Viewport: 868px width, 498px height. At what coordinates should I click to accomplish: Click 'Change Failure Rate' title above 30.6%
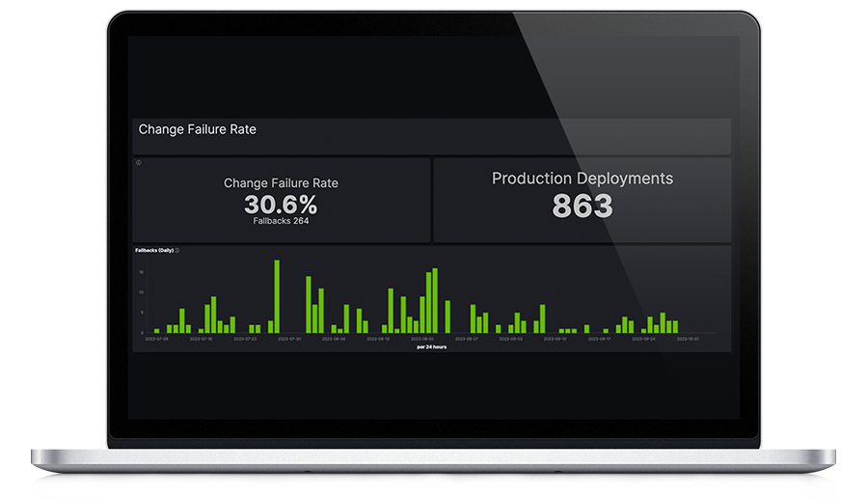[x=281, y=182]
